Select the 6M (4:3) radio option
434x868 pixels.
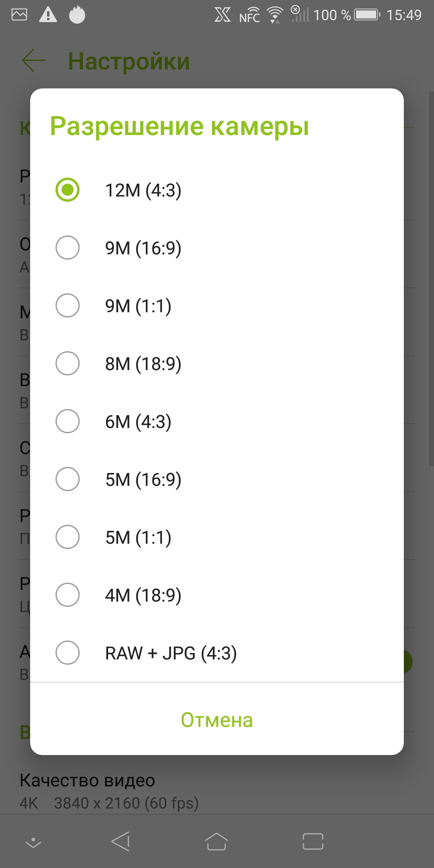(68, 421)
